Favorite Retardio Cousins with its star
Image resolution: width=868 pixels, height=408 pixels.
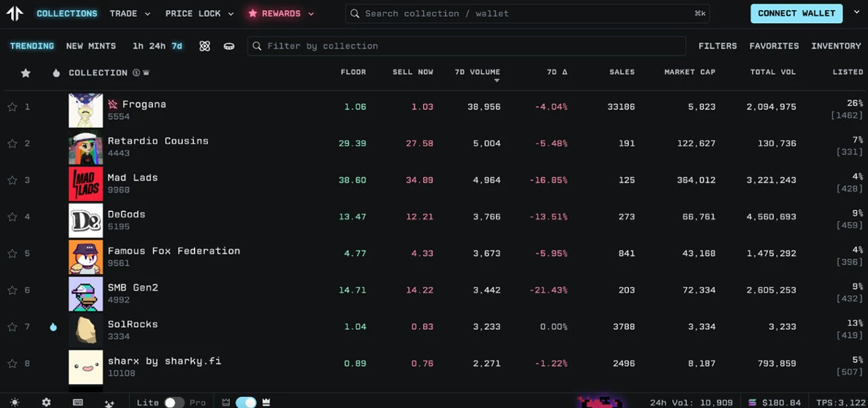pyautogui.click(x=12, y=143)
